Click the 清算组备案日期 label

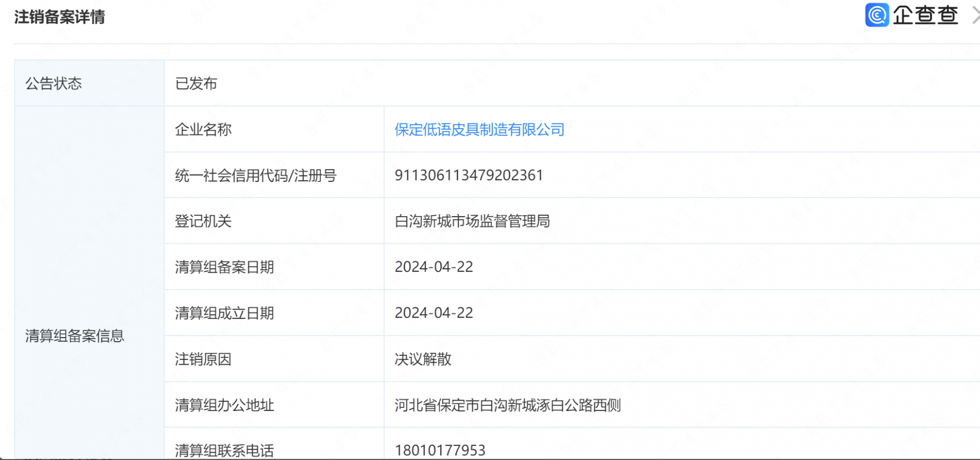pyautogui.click(x=225, y=267)
